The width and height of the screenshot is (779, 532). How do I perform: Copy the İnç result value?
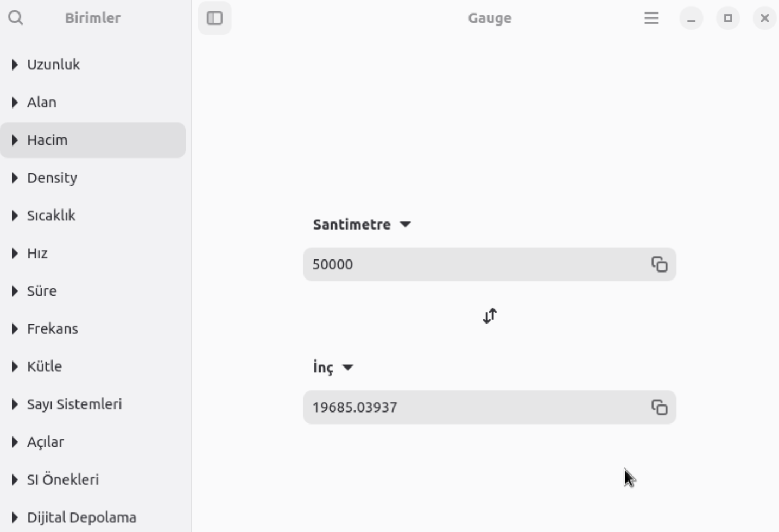coord(659,407)
